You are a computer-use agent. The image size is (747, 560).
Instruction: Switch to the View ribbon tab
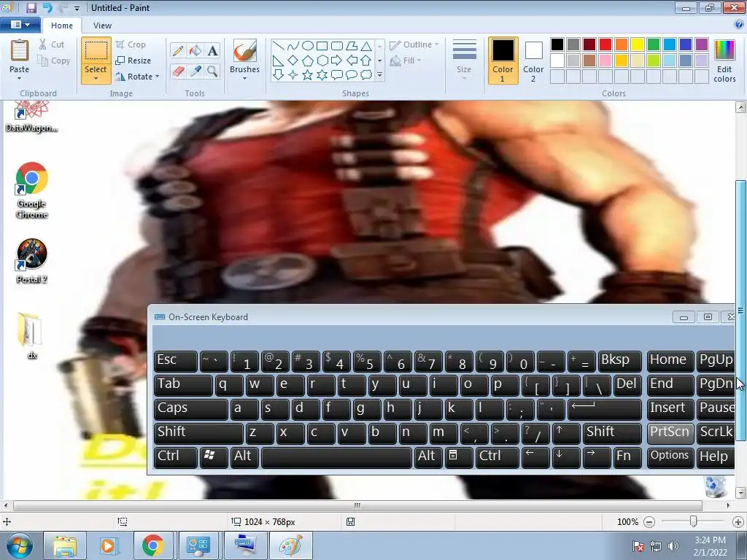[x=102, y=26]
